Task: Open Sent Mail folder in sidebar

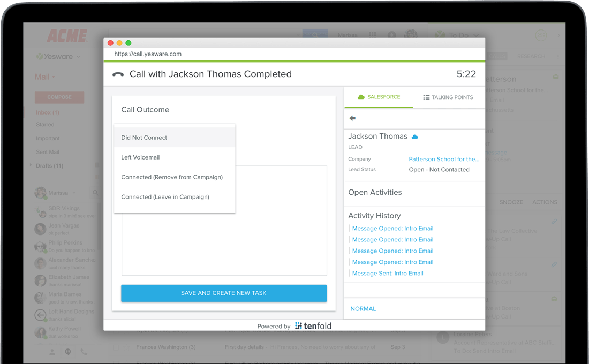Action: (x=48, y=152)
